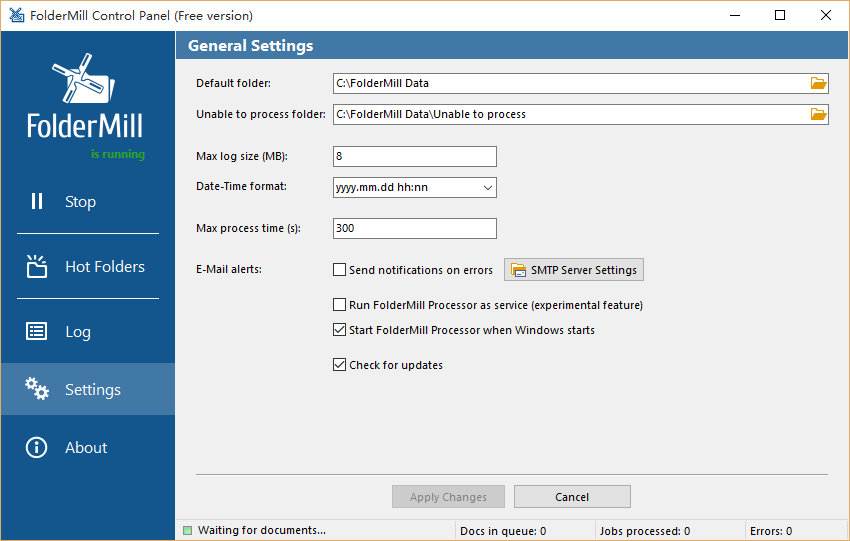Disable the Check for updates checkbox
Image resolution: width=850 pixels, height=541 pixels.
[x=339, y=365]
